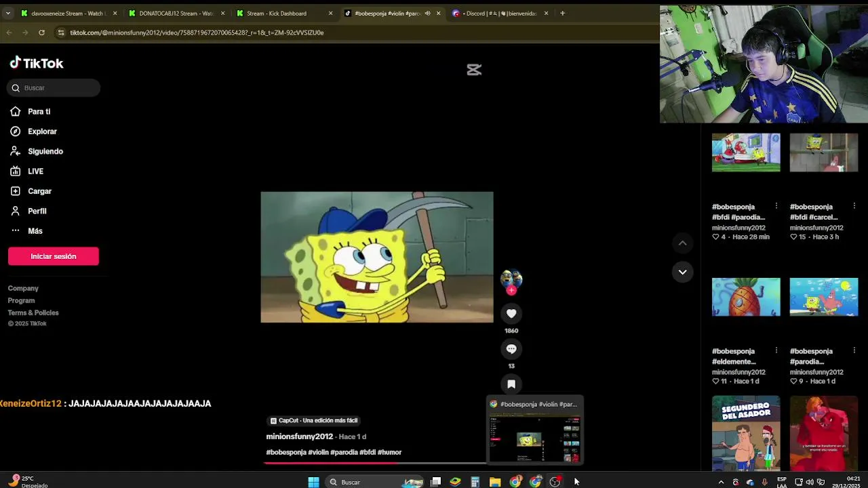
Task: Open Para ti feed
Action: click(x=31, y=111)
